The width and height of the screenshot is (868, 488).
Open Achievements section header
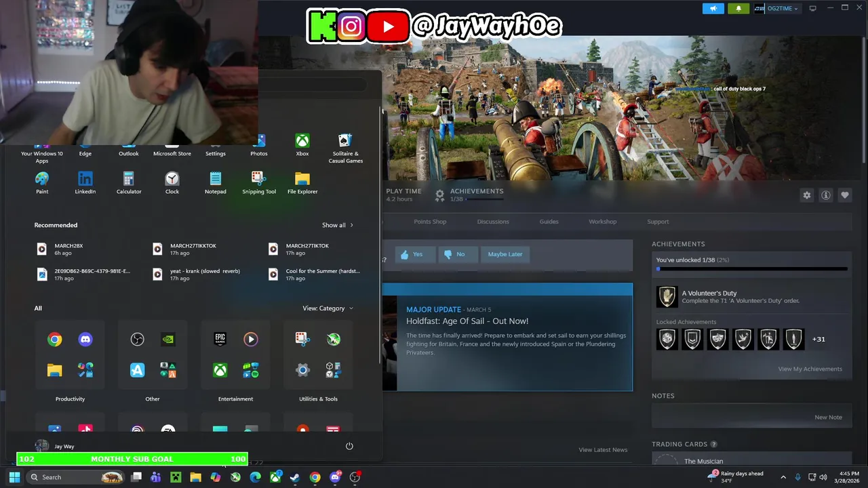click(x=678, y=244)
